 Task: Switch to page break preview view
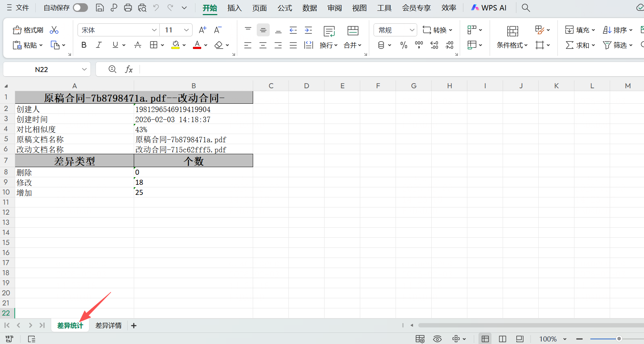tap(520, 339)
